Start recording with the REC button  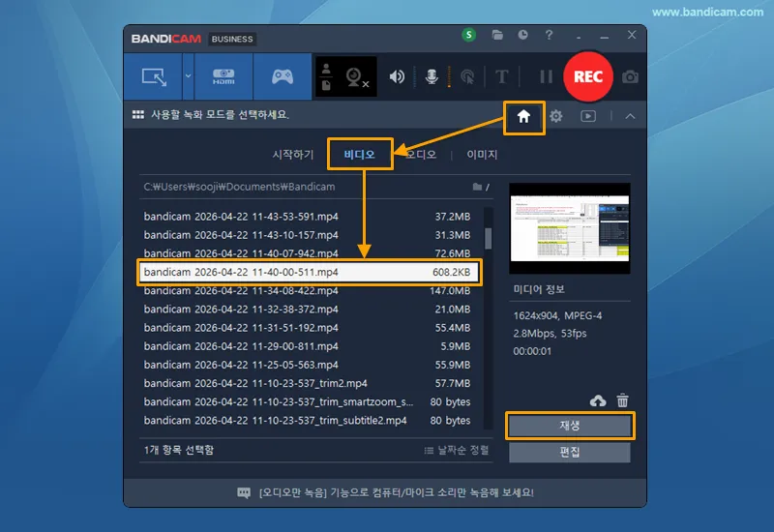pos(588,76)
